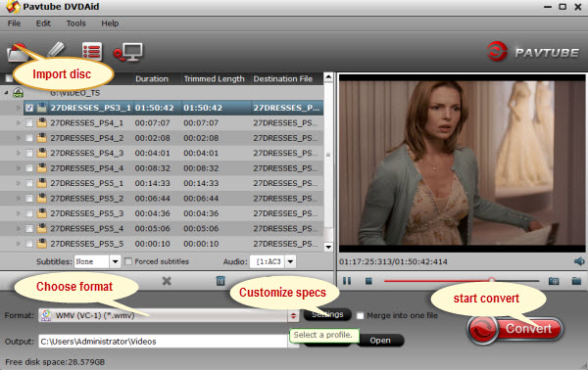Click film icon of 27DRESSES_PS3_1
The image size is (588, 370).
(x=41, y=108)
